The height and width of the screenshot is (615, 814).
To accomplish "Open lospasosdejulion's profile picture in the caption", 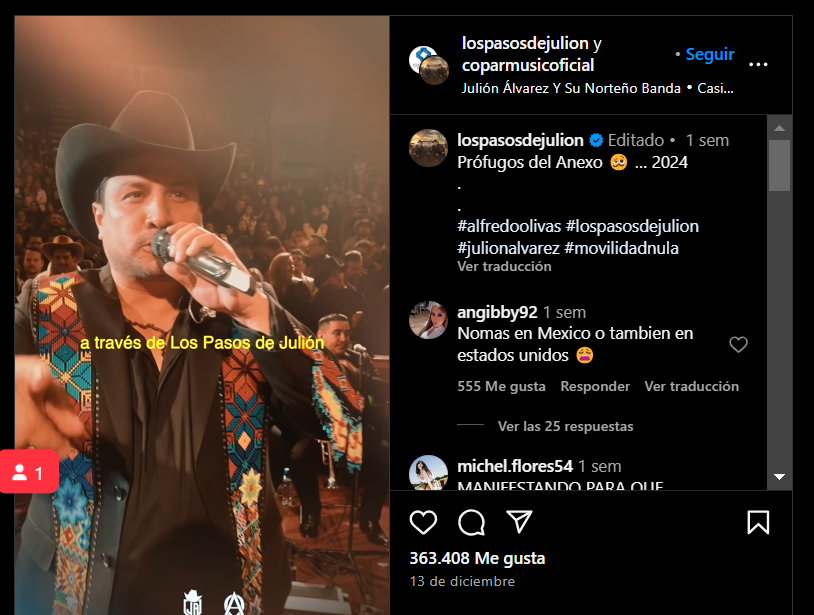I will tap(428, 148).
